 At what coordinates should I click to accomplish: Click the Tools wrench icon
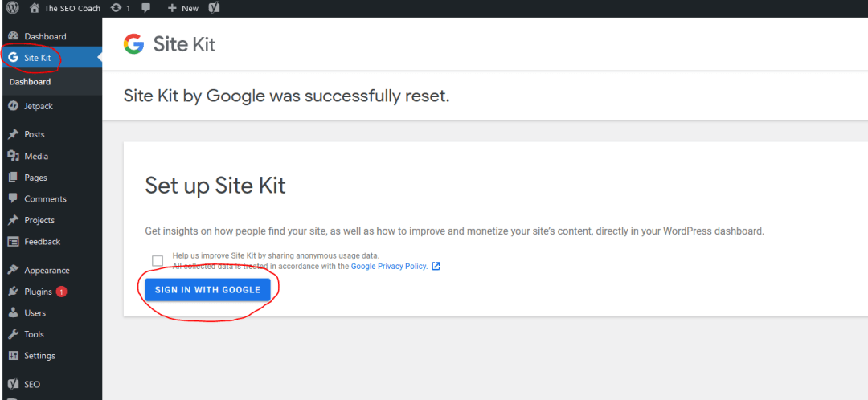pos(14,334)
